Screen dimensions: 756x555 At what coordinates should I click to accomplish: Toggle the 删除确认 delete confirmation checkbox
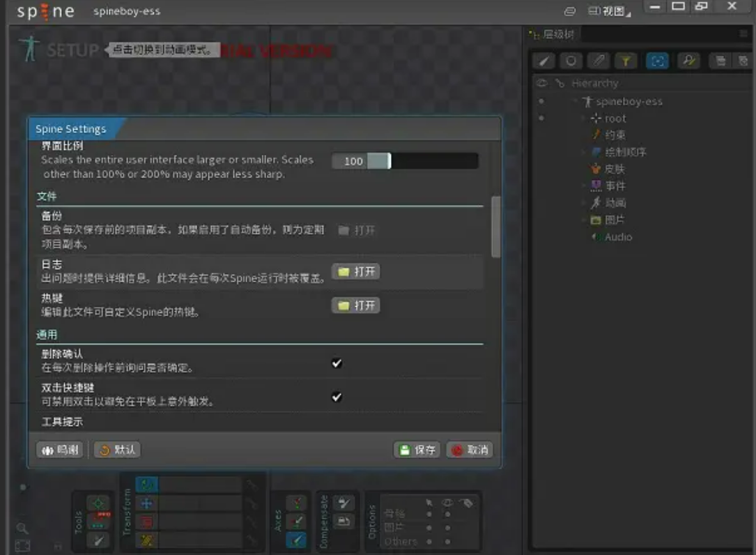[x=337, y=363]
